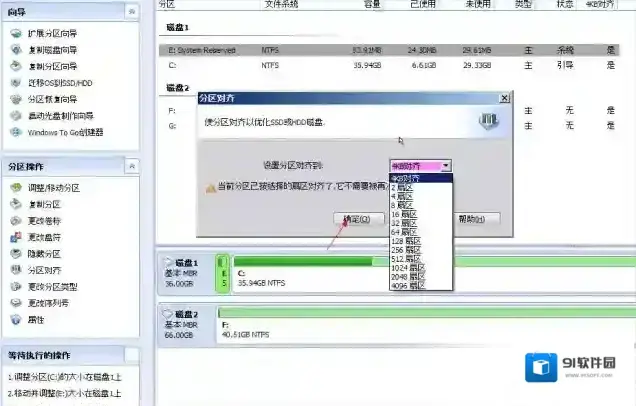Image resolution: width=636 pixels, height=406 pixels.
Task: Open the 复制磁盘向导 wizard icon
Action: (15, 50)
